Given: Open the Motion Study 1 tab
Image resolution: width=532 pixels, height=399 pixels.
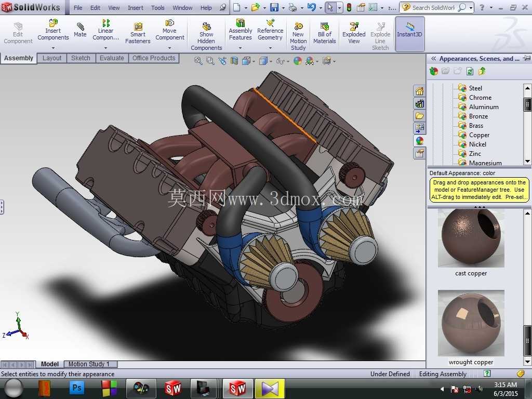Looking at the screenshot, I should 89,364.
